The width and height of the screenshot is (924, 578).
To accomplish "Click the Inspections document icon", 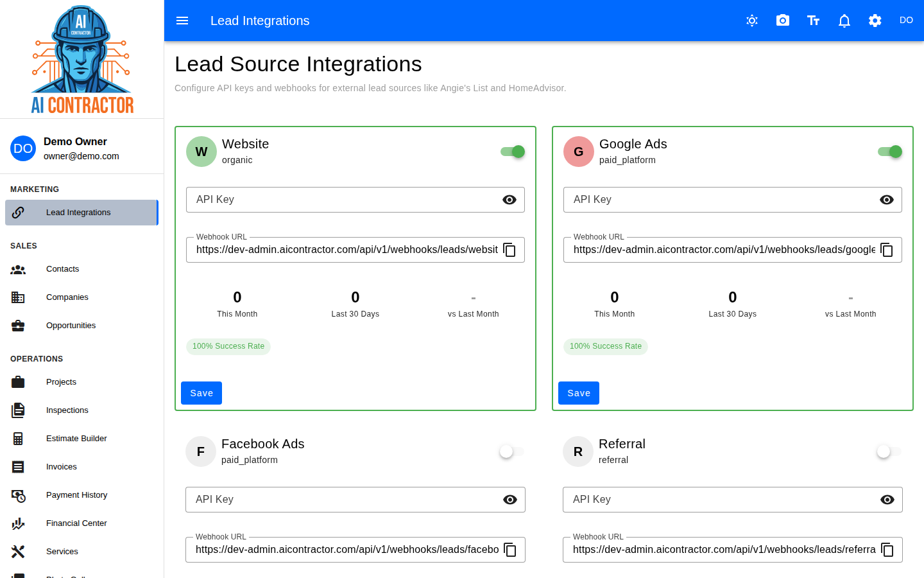I will coord(18,410).
